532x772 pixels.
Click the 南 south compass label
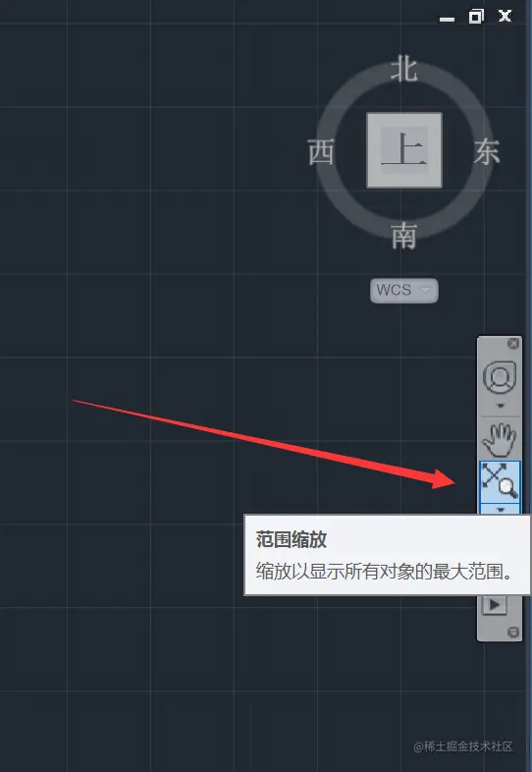404,236
